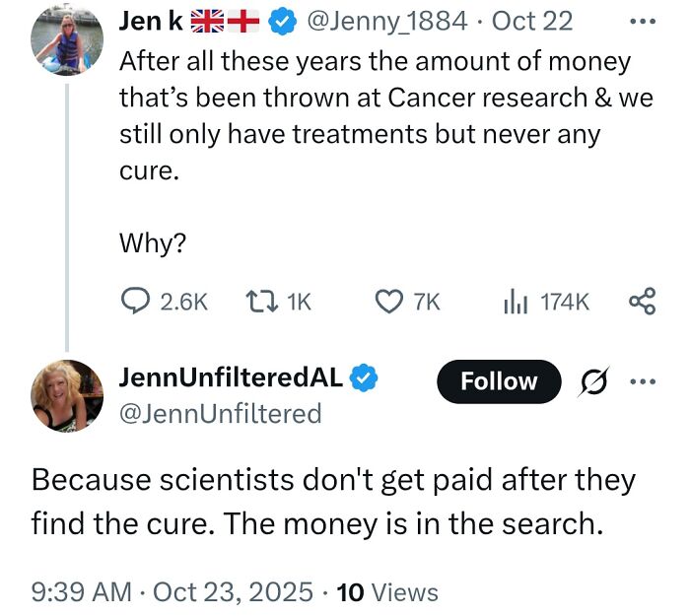Follow JennUnfilteredAL
The image size is (690, 616).
pos(498,382)
